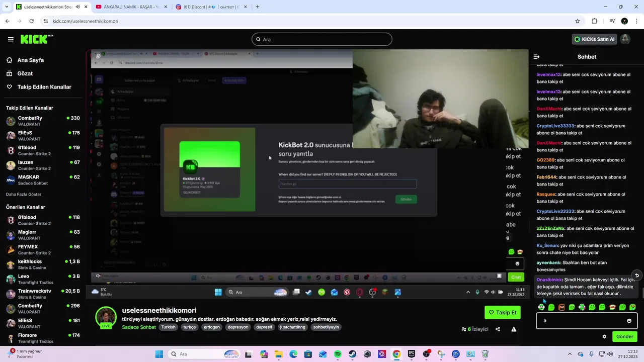
Task: Click the taskbar volume speaker icon
Action: (x=610, y=354)
